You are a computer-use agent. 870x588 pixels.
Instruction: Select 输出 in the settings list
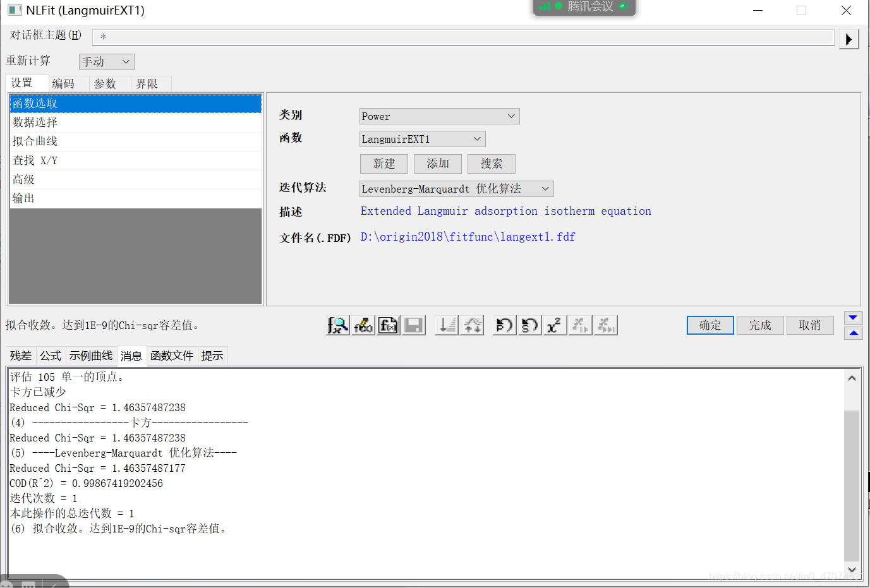(x=136, y=198)
